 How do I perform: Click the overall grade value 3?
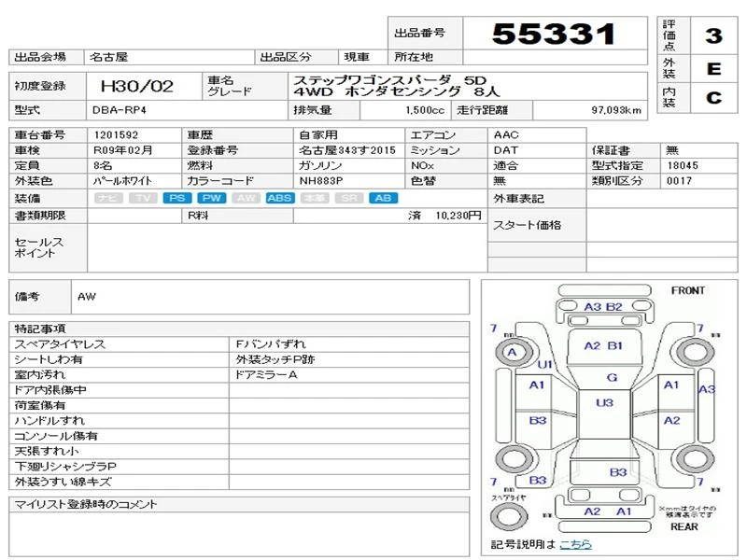pos(713,36)
